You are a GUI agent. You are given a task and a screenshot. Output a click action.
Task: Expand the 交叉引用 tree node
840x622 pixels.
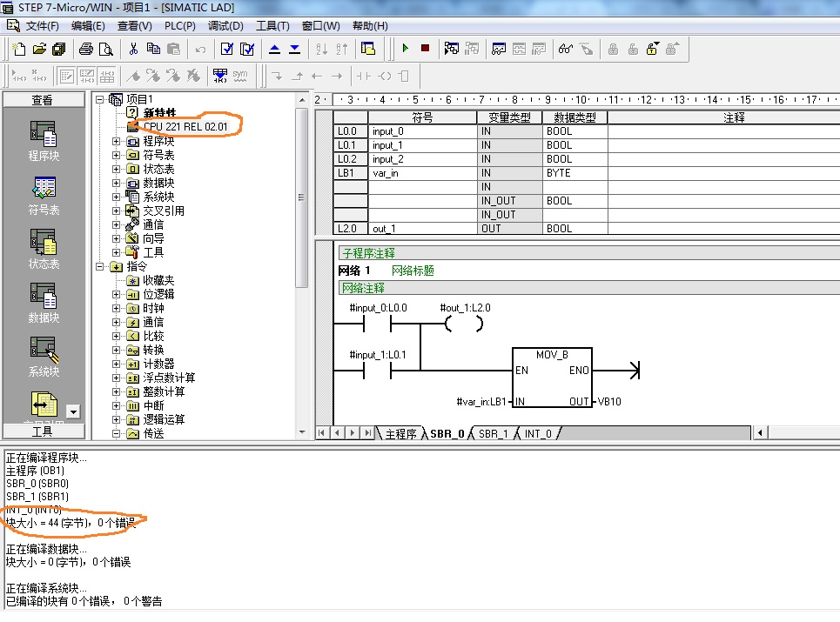(116, 211)
